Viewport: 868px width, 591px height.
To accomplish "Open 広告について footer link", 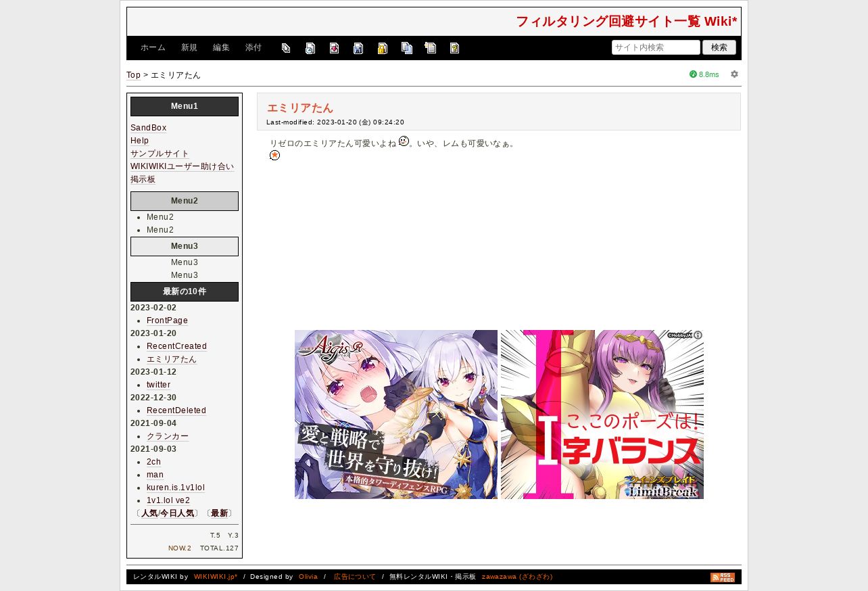I will pyautogui.click(x=354, y=577).
